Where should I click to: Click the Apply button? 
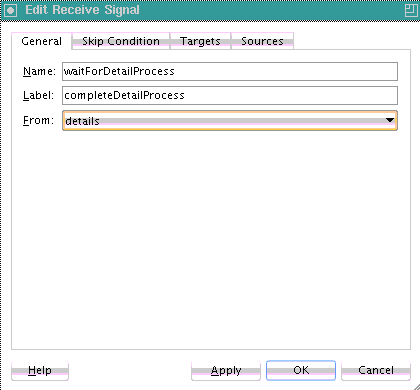tap(226, 370)
